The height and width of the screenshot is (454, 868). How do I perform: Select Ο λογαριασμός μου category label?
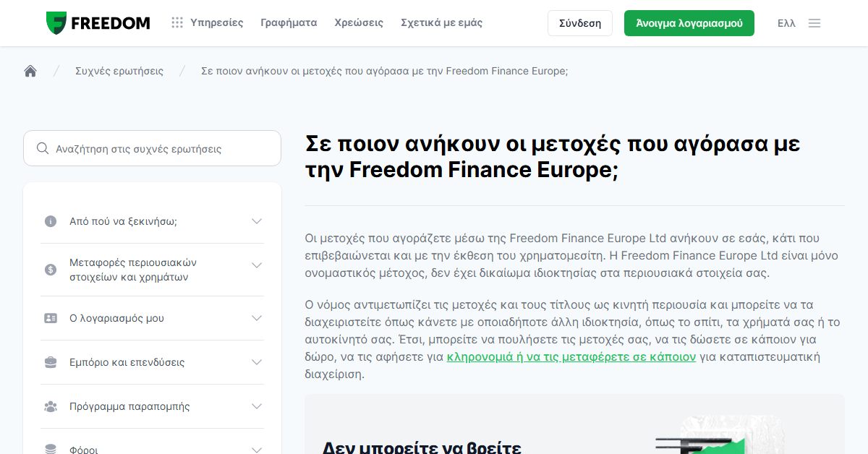pos(116,318)
